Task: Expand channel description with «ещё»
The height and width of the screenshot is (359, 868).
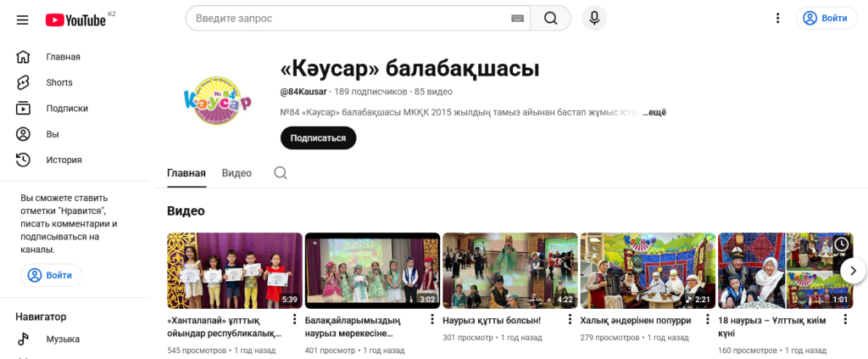Action: [x=654, y=112]
